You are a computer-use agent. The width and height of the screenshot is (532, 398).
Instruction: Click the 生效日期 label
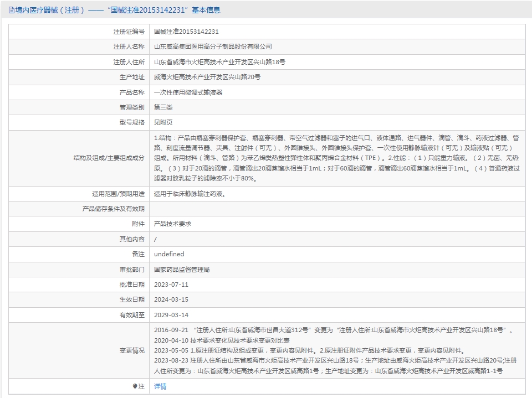tap(132, 299)
